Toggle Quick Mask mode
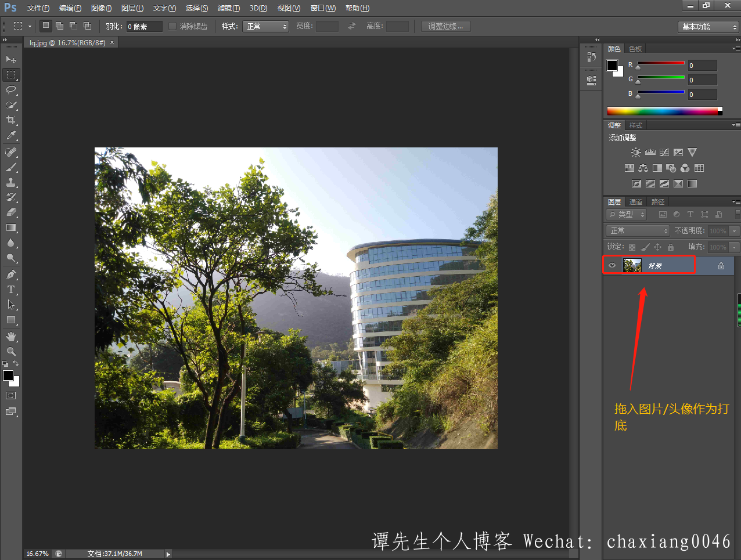The height and width of the screenshot is (560, 741). click(x=10, y=396)
